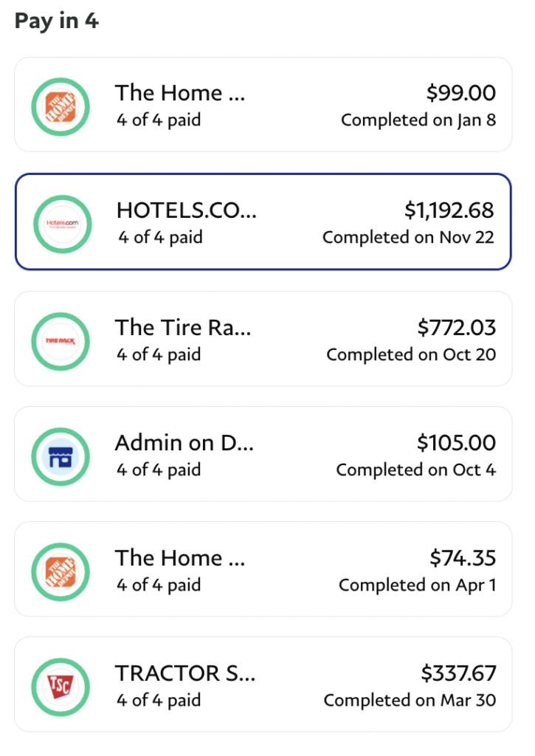Open the HOTELS.CO... plan name

[187, 210]
